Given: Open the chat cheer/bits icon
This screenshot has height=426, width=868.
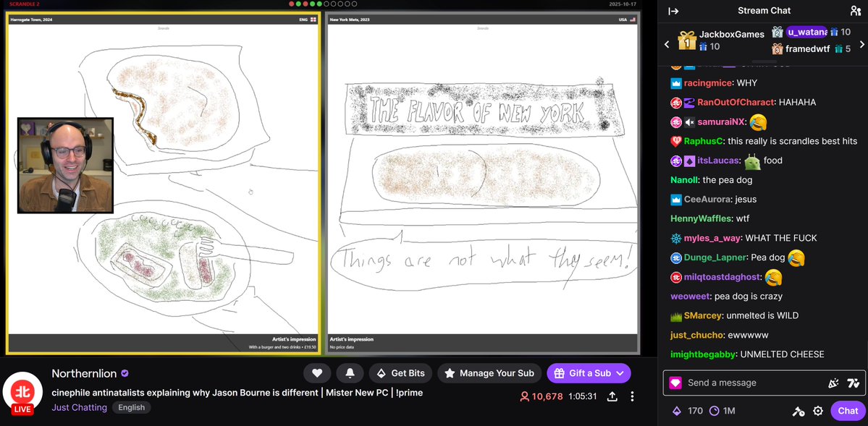Looking at the screenshot, I should [833, 383].
